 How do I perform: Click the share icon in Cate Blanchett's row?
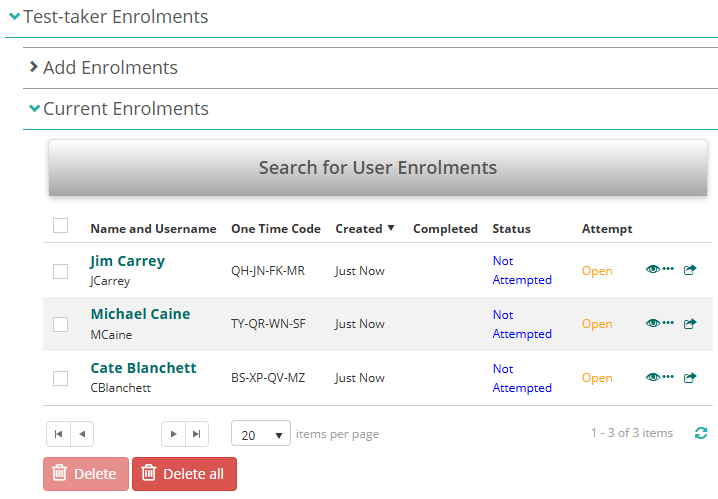coord(689,378)
